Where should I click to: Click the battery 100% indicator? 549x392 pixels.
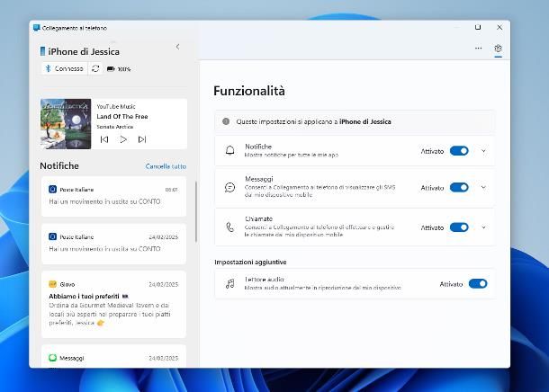coord(119,69)
